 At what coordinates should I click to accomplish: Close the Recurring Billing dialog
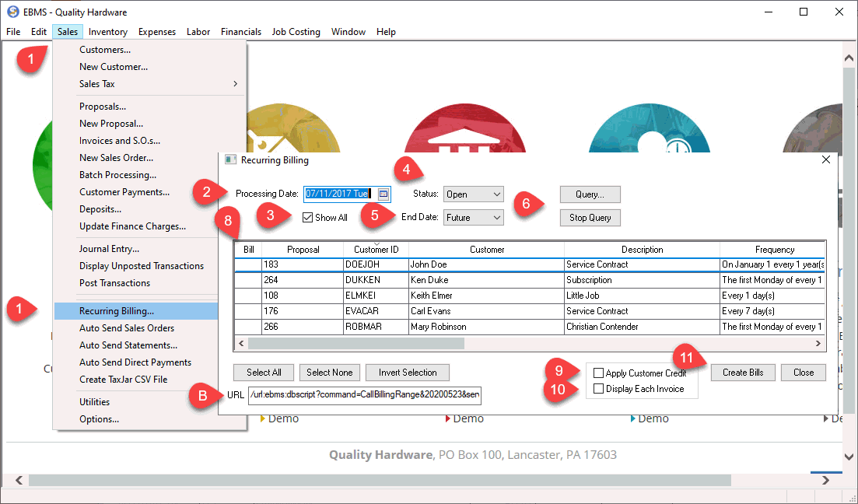(x=826, y=159)
